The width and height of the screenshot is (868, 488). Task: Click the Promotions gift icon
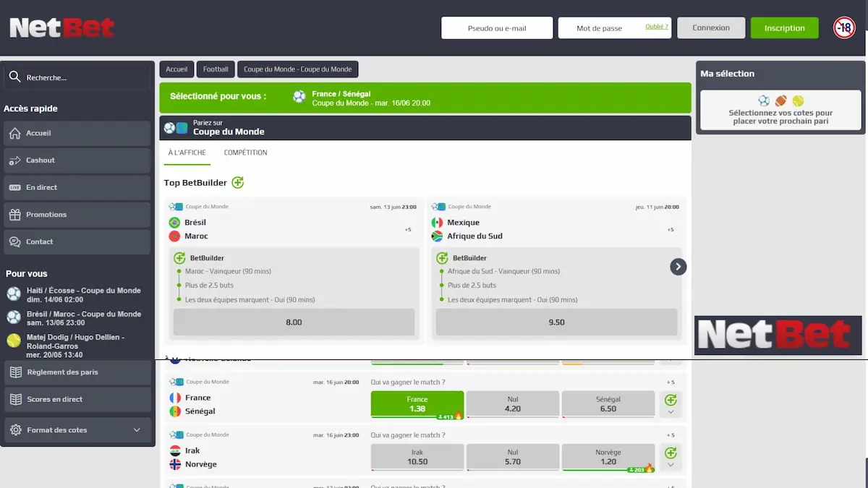pos(14,215)
